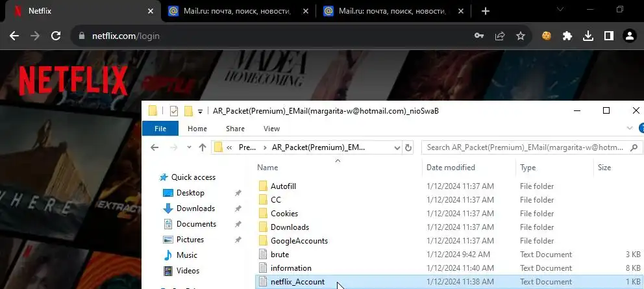Click the password key icon in address bar
This screenshot has width=644, height=289.
[479, 36]
